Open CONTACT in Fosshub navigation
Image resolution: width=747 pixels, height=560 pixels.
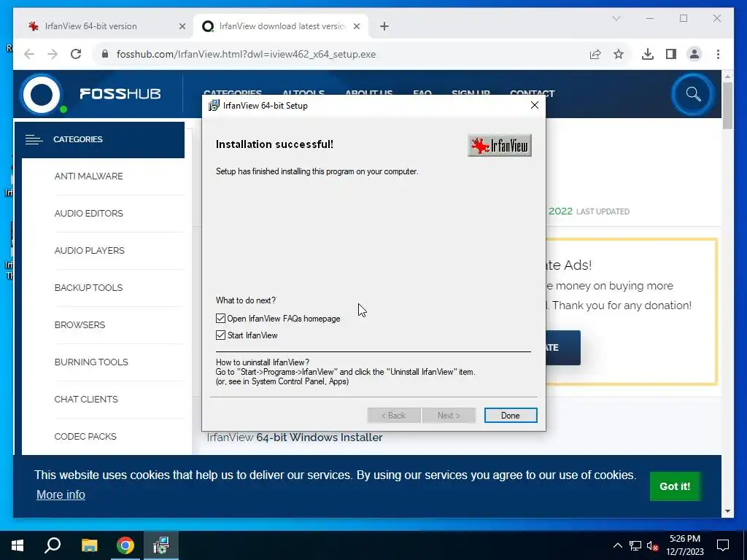(x=532, y=93)
